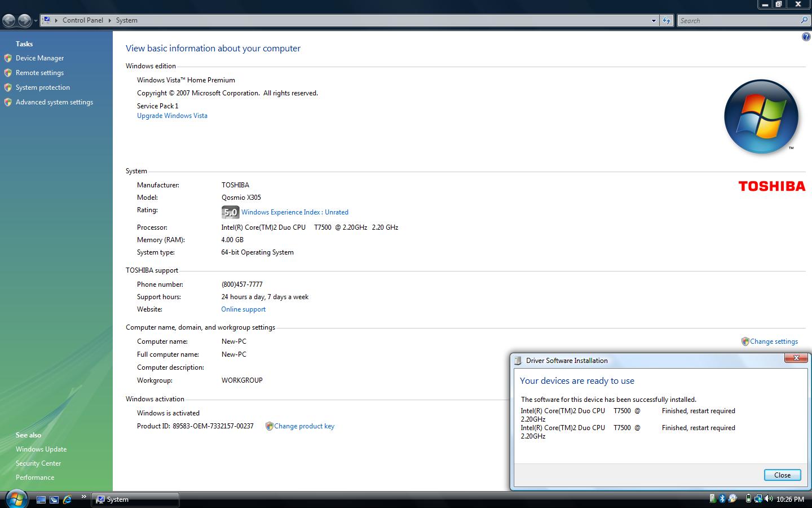The image size is (812, 508).
Task: Go to Control Panel breadcrumb
Action: tap(83, 20)
